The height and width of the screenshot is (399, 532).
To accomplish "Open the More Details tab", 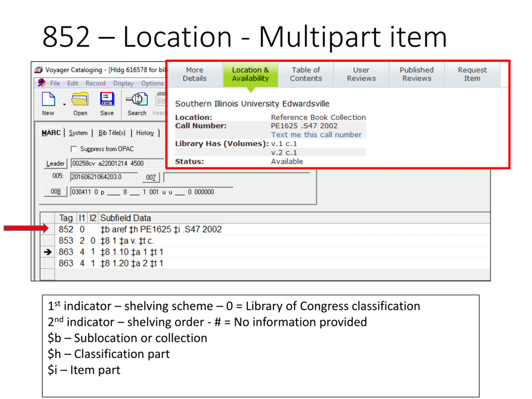I will click(x=195, y=74).
